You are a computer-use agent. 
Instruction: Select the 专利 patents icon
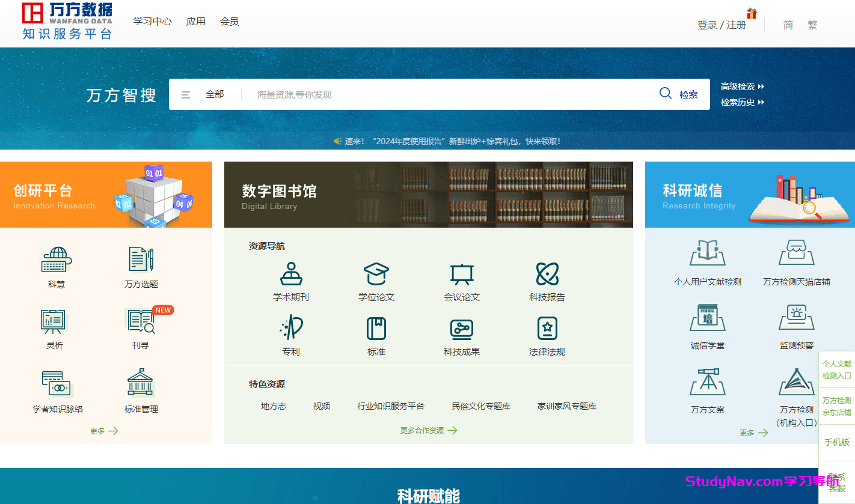coord(291,336)
